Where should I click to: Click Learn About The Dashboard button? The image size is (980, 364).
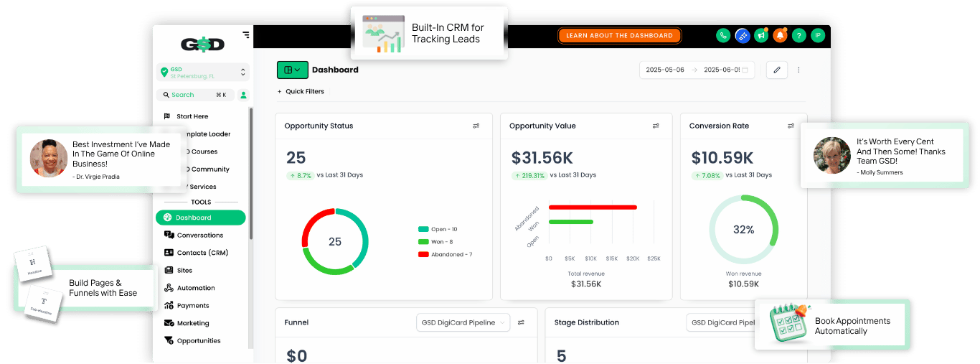(620, 35)
